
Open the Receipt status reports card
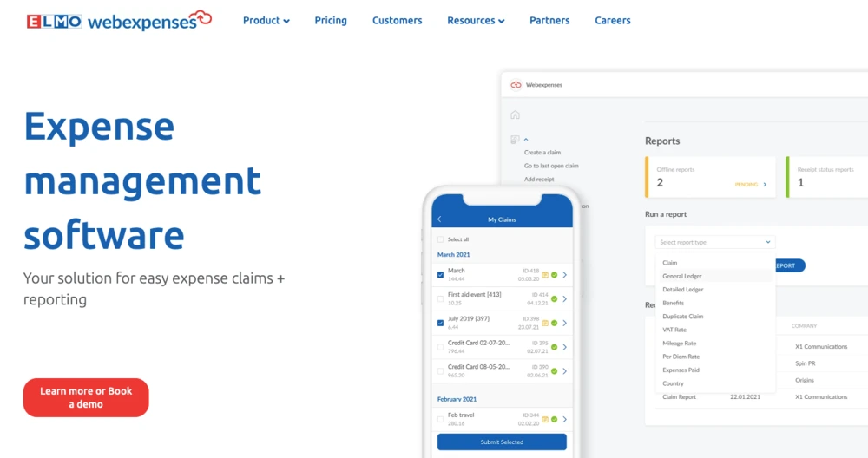tap(826, 177)
